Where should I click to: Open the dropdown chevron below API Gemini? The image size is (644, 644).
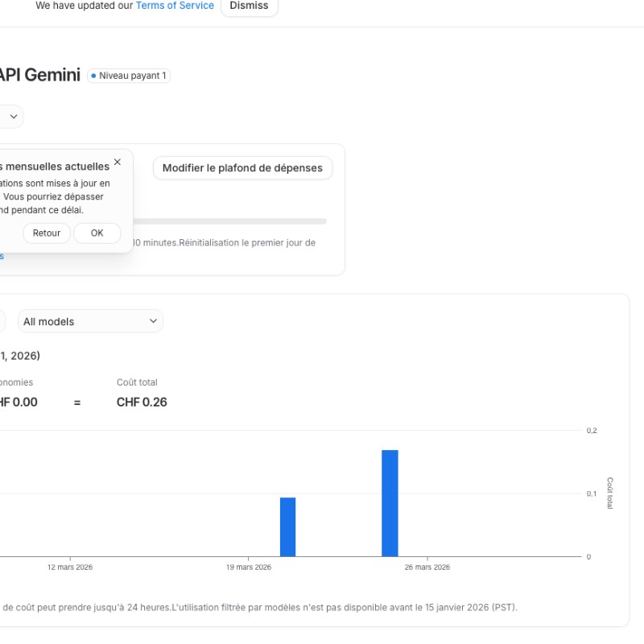coord(12,117)
